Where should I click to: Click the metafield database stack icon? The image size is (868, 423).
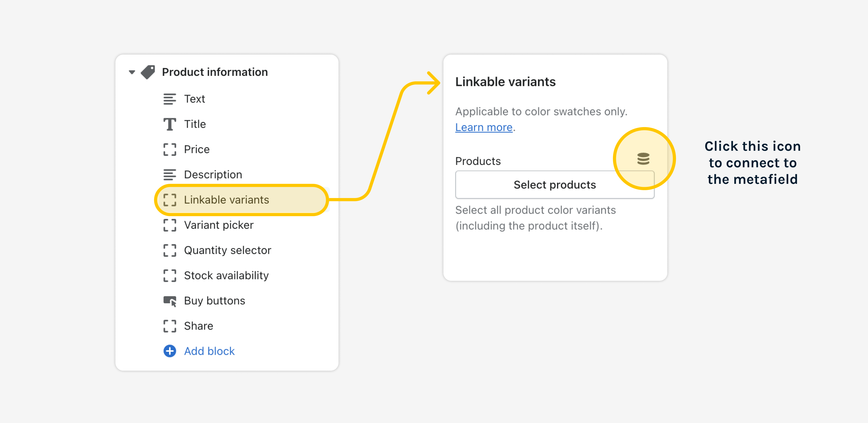pos(643,159)
